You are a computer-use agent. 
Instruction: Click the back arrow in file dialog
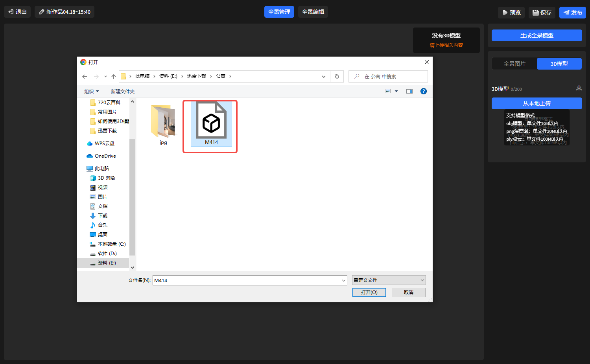click(85, 77)
